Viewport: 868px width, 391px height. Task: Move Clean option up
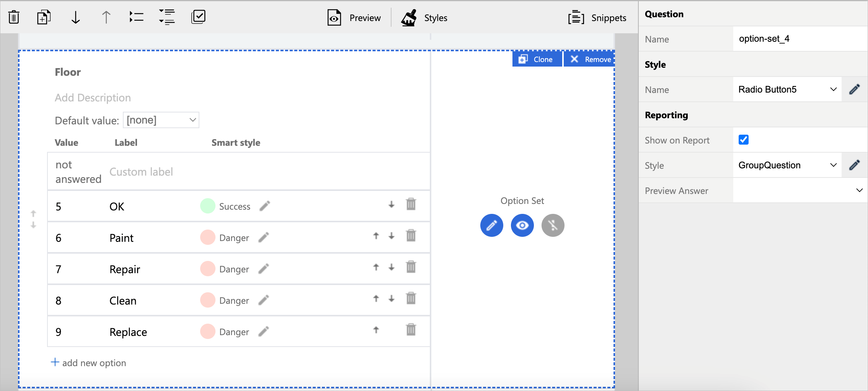[376, 299]
